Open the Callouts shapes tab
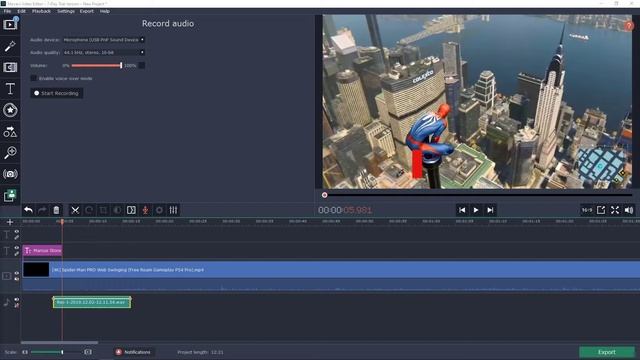 [x=10, y=131]
